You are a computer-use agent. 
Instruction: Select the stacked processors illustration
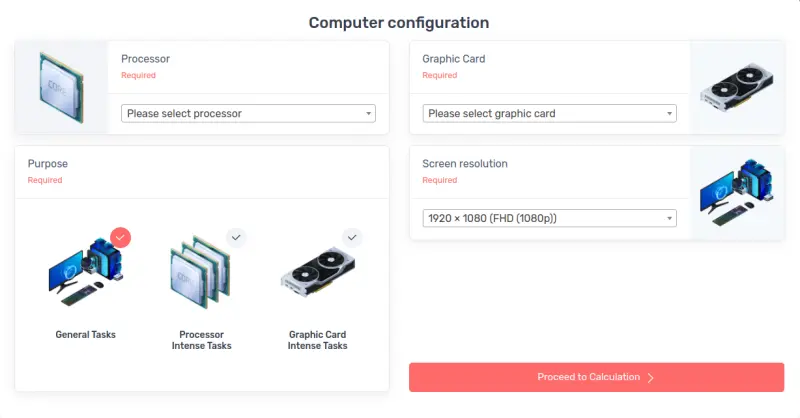(x=201, y=273)
